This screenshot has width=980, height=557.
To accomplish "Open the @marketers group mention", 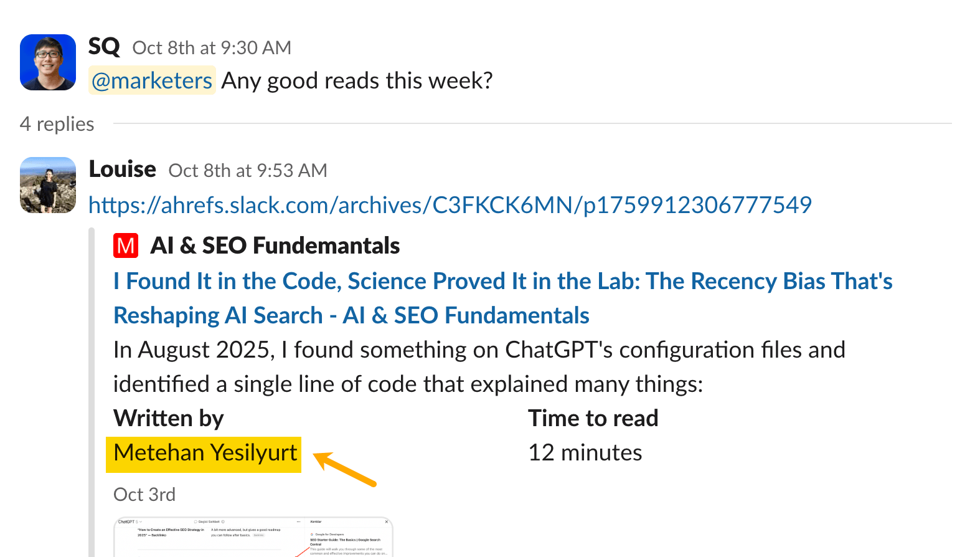I will pyautogui.click(x=152, y=81).
